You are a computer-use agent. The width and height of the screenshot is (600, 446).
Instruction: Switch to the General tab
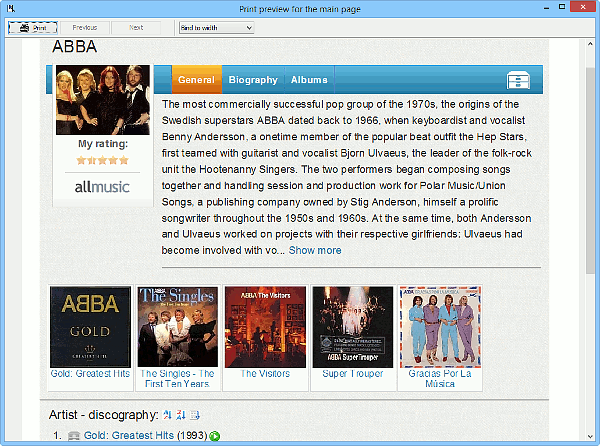click(197, 80)
